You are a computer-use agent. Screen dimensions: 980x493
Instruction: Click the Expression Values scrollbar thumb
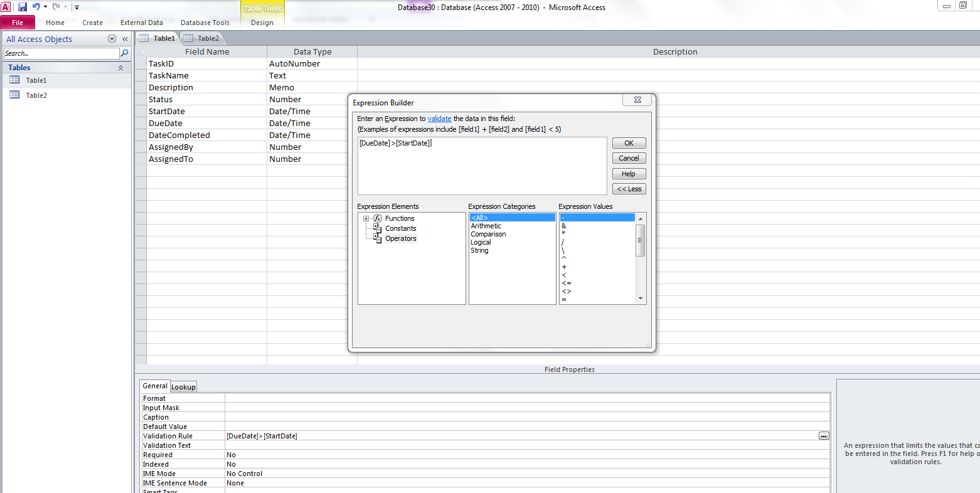pyautogui.click(x=641, y=240)
